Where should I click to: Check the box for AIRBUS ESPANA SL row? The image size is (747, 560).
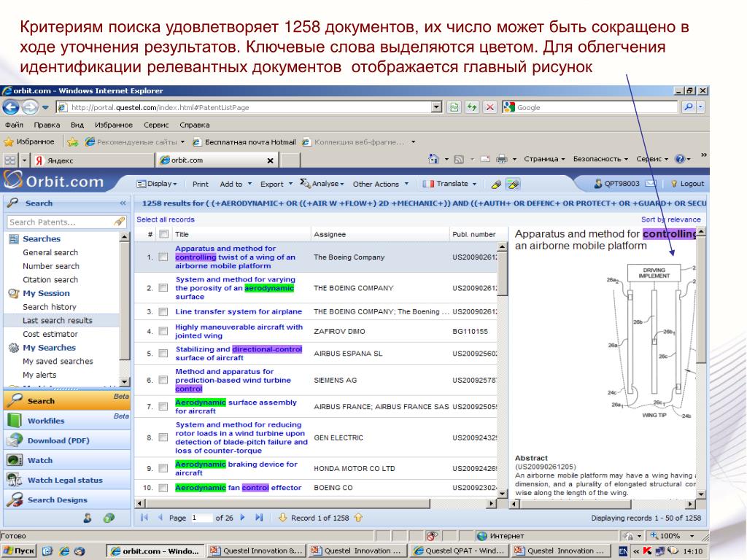163,354
